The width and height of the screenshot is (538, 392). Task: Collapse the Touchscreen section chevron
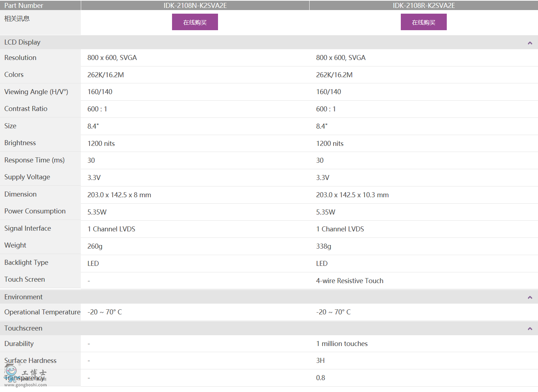530,329
